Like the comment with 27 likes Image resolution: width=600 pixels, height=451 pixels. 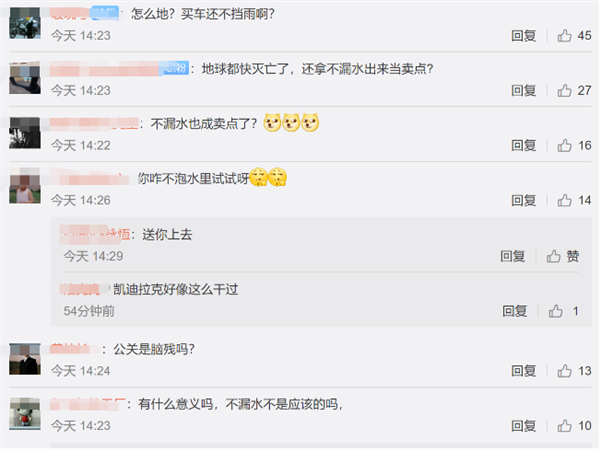pyautogui.click(x=564, y=90)
